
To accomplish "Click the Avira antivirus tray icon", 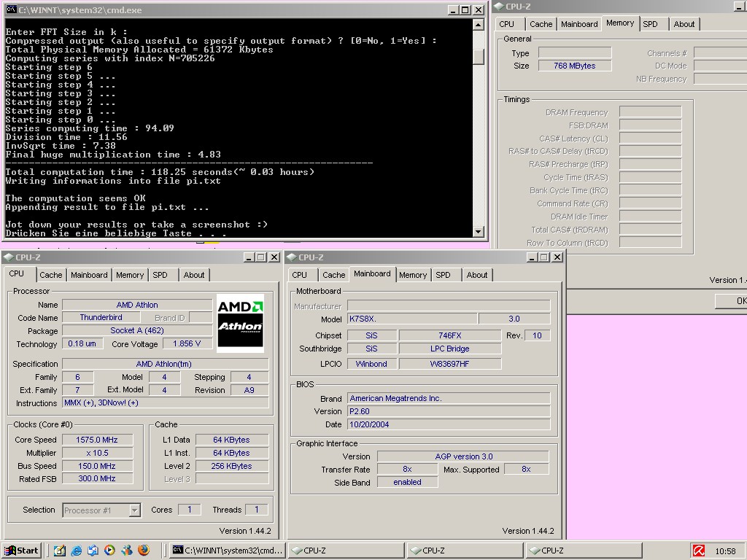I will (699, 551).
